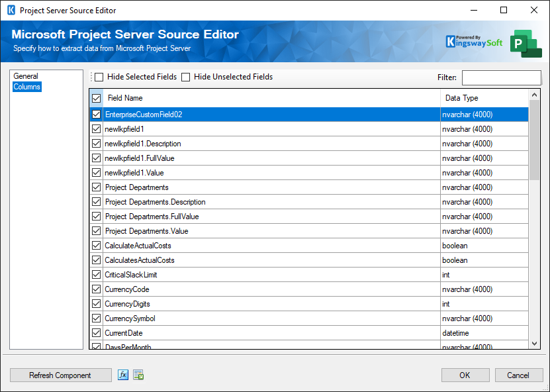
Task: Select Project Departments field name
Action: pos(271,187)
